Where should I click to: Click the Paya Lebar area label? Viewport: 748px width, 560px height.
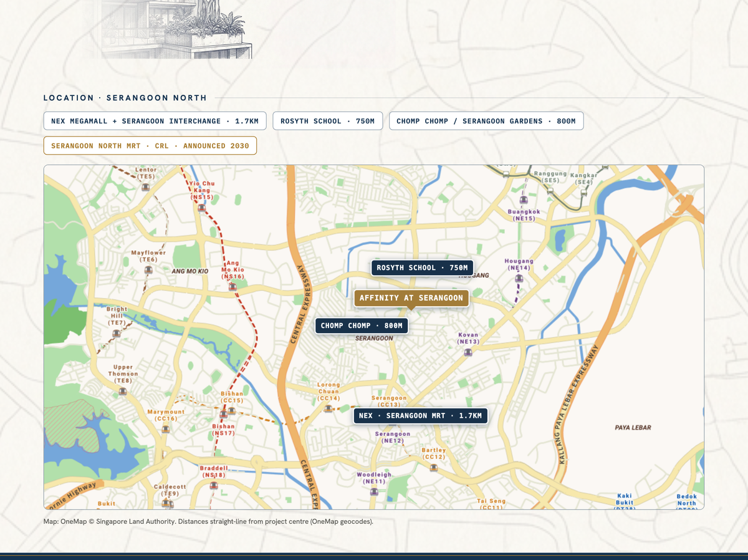click(633, 428)
